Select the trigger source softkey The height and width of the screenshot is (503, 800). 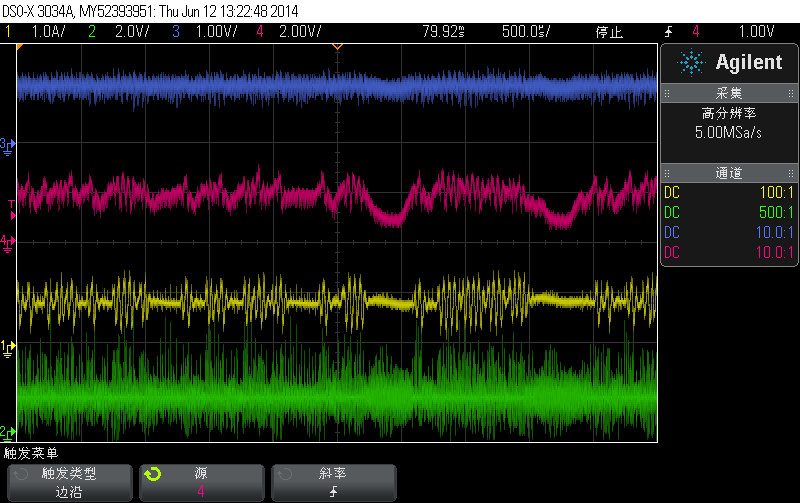202,483
